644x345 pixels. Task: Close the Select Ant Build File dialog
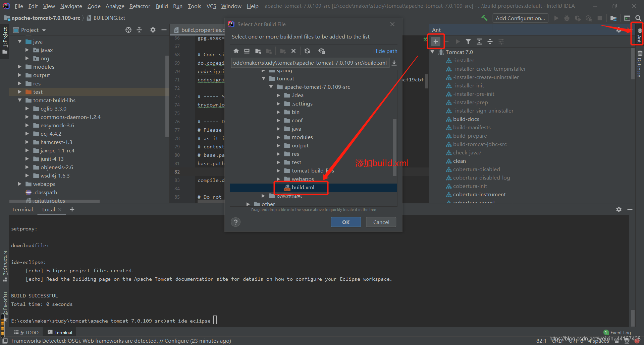tap(392, 24)
